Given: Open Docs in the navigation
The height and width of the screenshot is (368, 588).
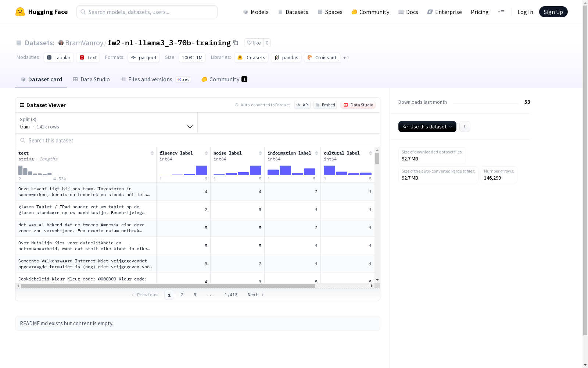Looking at the screenshot, I should (408, 12).
